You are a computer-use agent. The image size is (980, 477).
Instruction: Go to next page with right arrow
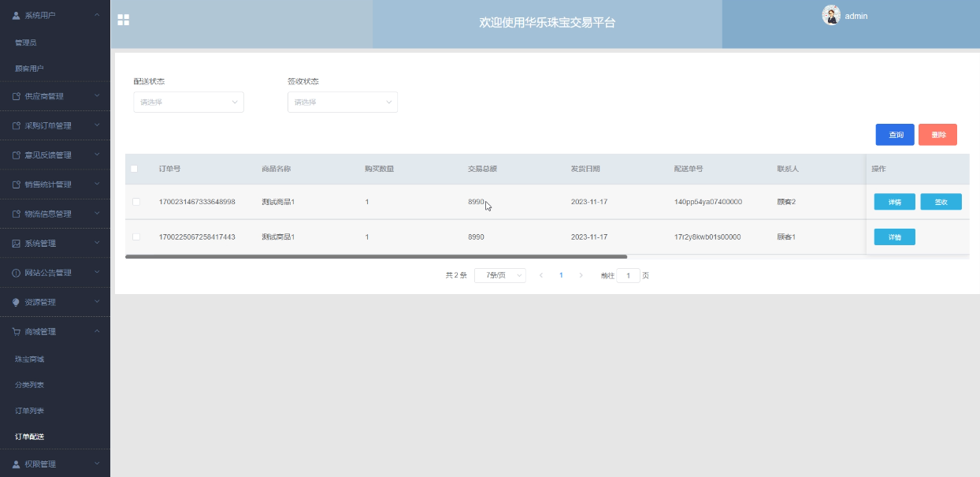click(581, 275)
